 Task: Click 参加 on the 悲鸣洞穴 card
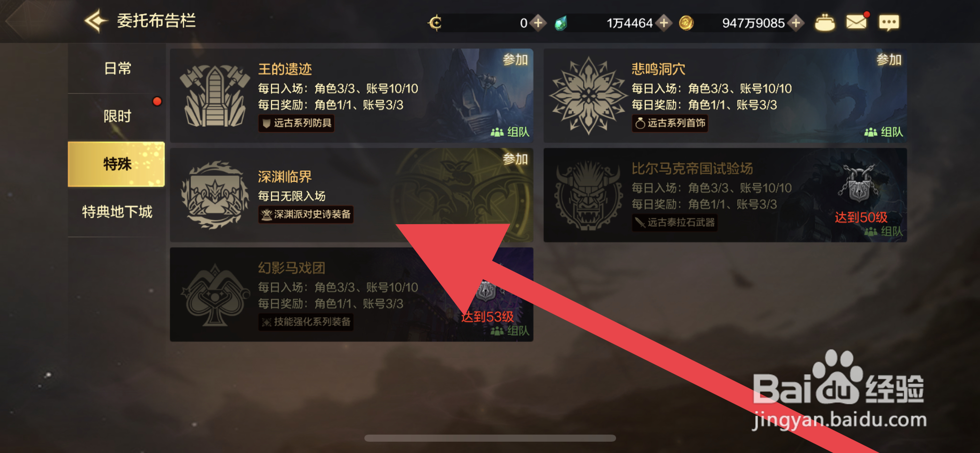[889, 60]
